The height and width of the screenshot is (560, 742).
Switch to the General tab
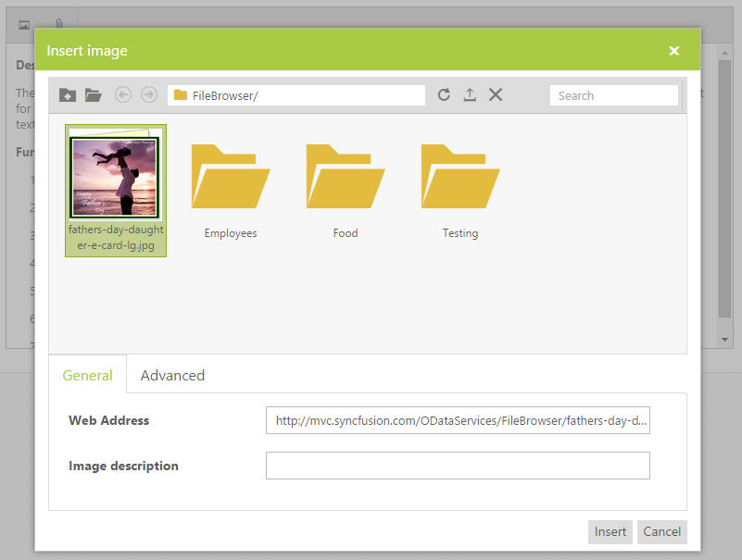[x=88, y=375]
